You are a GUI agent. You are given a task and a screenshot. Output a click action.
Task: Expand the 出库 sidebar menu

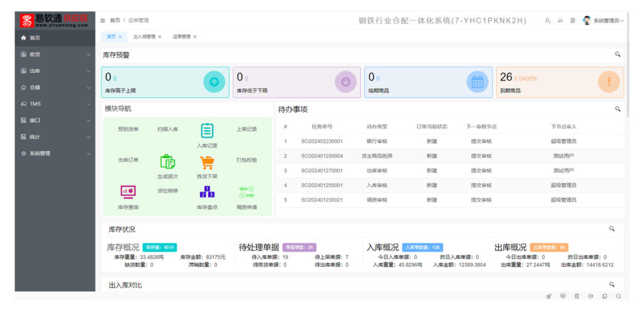55,70
